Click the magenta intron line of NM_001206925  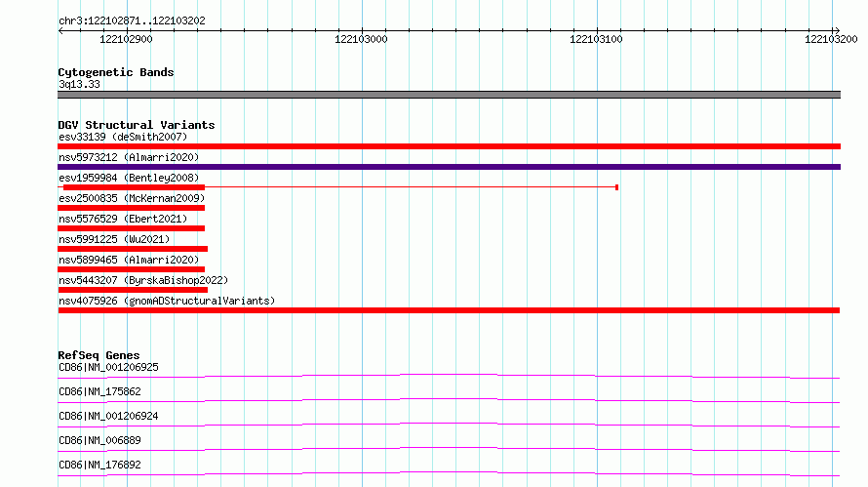449,376
